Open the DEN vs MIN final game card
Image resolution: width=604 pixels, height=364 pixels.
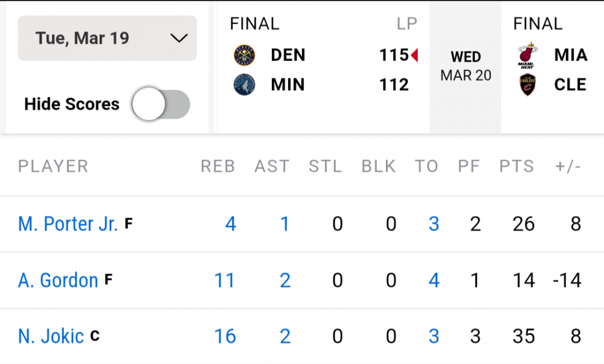pyautogui.click(x=323, y=66)
